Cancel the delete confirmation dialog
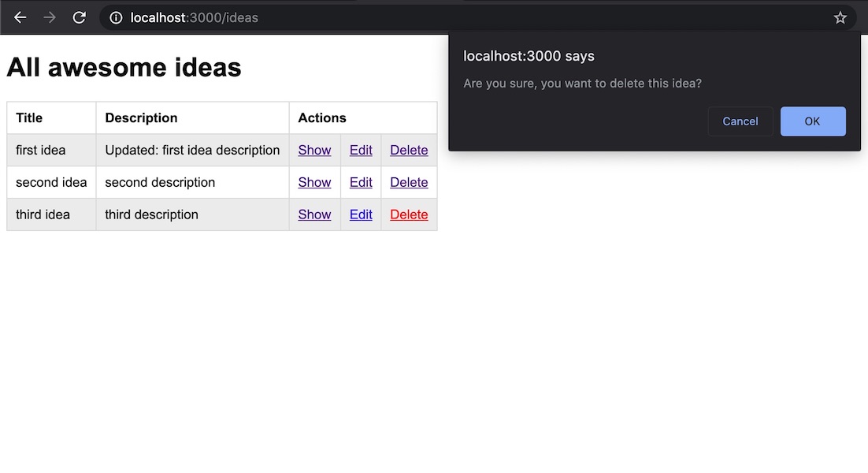 740,121
